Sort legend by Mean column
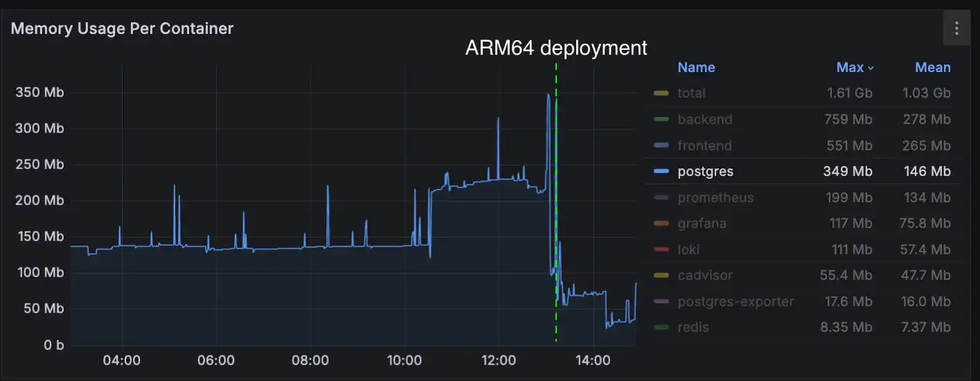The width and height of the screenshot is (980, 381). [932, 67]
